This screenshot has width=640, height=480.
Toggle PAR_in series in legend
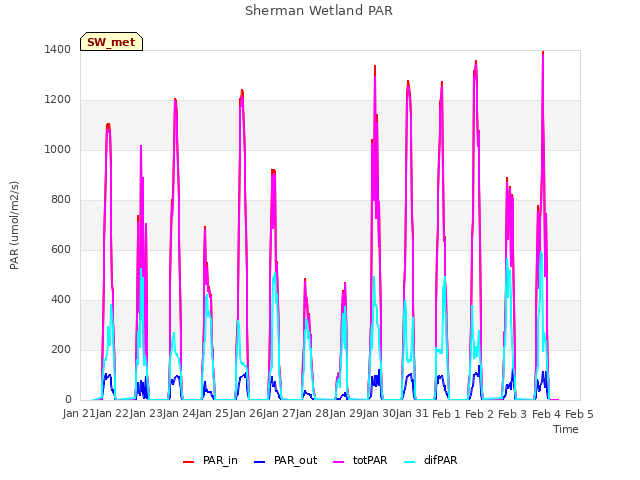tap(211, 460)
